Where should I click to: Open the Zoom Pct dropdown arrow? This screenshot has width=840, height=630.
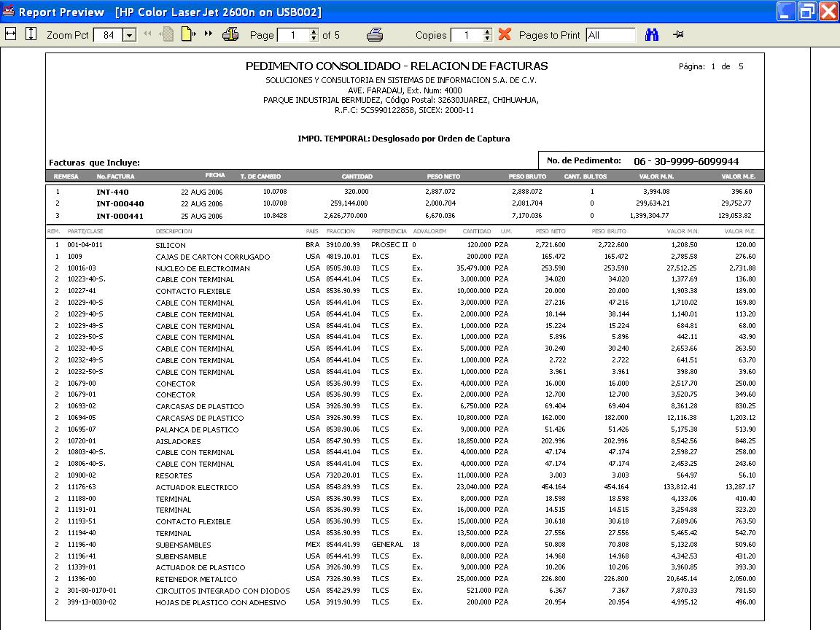129,35
